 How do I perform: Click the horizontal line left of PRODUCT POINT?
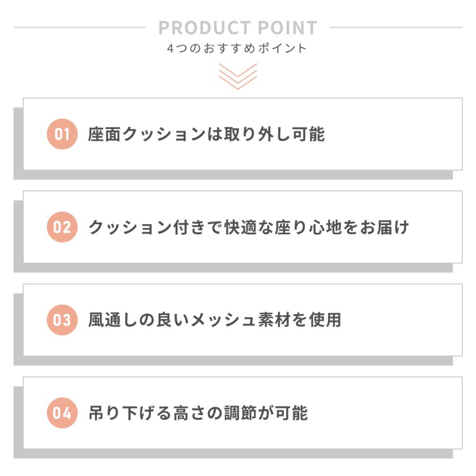(x=79, y=28)
